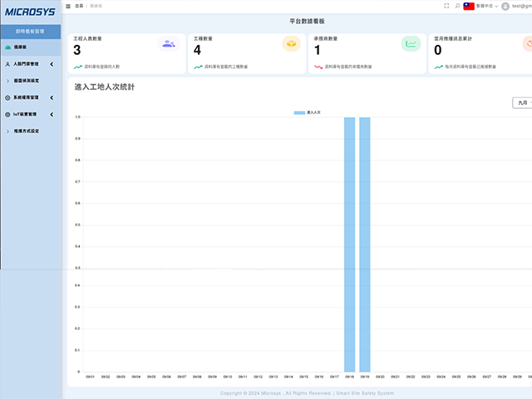
Task: Click the yellow project box icon
Action: (291, 44)
